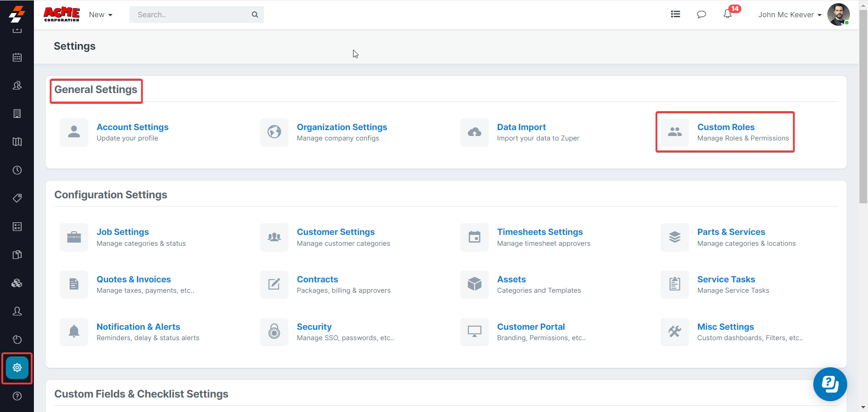Click the list view icon in header

pyautogui.click(x=675, y=14)
